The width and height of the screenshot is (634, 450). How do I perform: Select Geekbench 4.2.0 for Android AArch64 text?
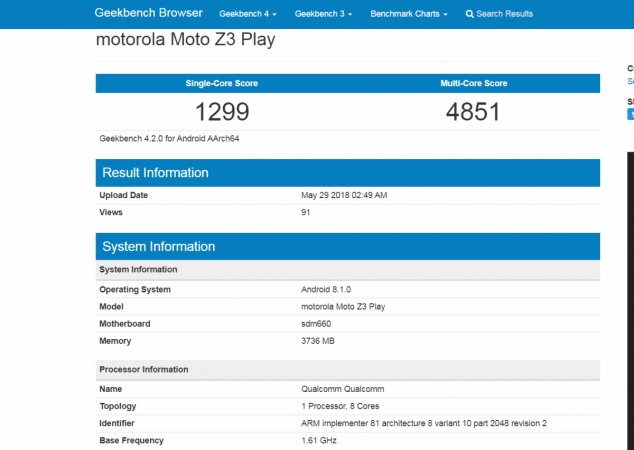coord(169,138)
